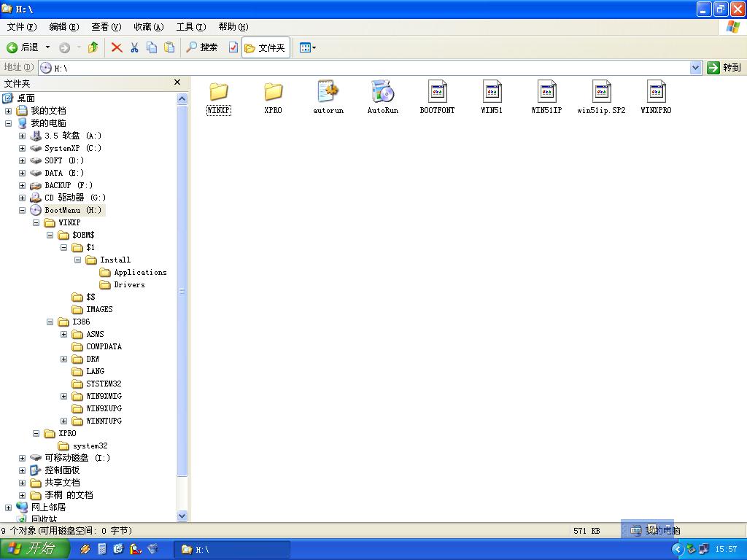Open the Search toolbar button

[201, 47]
